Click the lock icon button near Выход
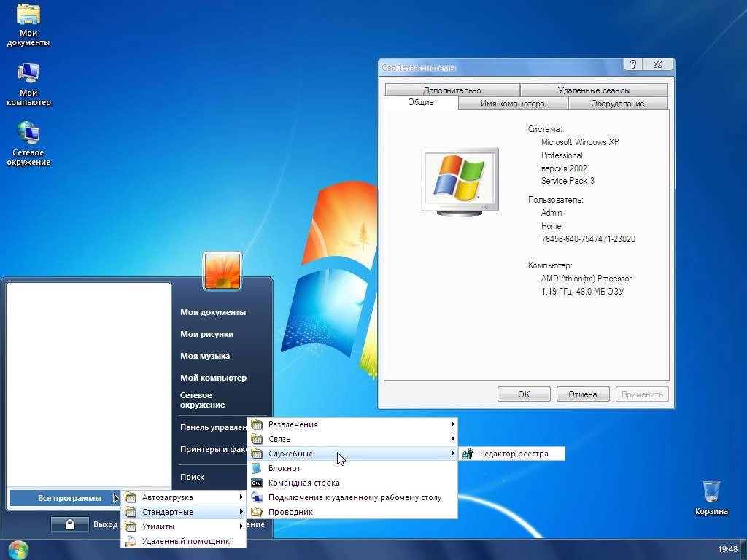This screenshot has height=560, width=747. (x=70, y=524)
